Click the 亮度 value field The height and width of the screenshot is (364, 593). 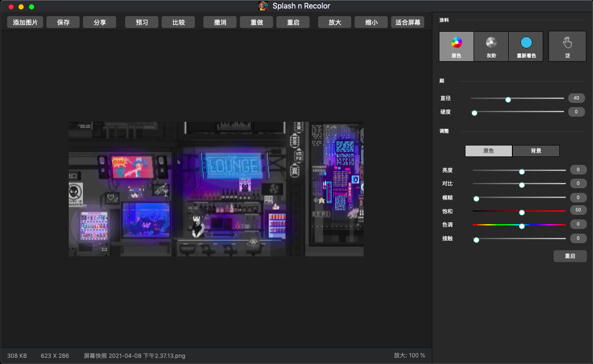pos(578,170)
